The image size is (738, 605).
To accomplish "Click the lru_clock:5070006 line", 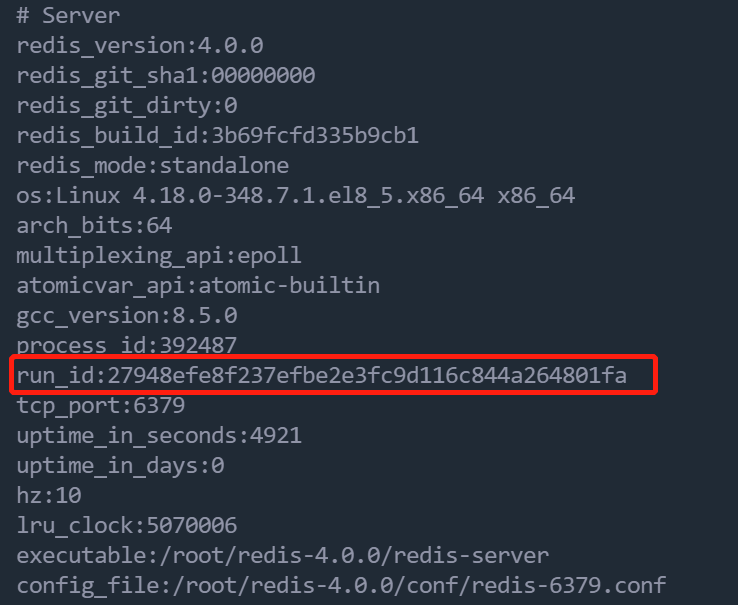I will tap(126, 526).
